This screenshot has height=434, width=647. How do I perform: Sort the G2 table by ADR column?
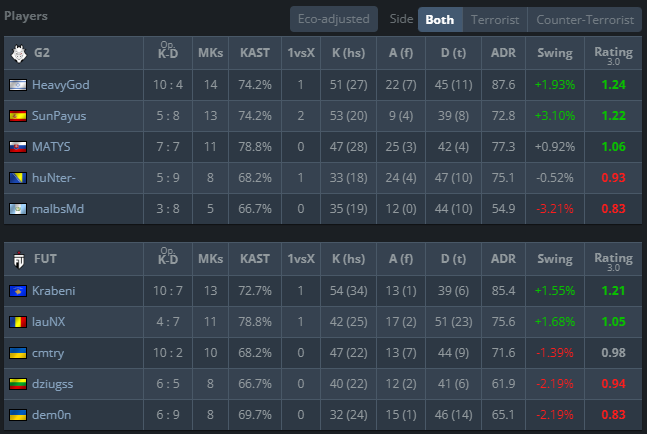(x=502, y=52)
